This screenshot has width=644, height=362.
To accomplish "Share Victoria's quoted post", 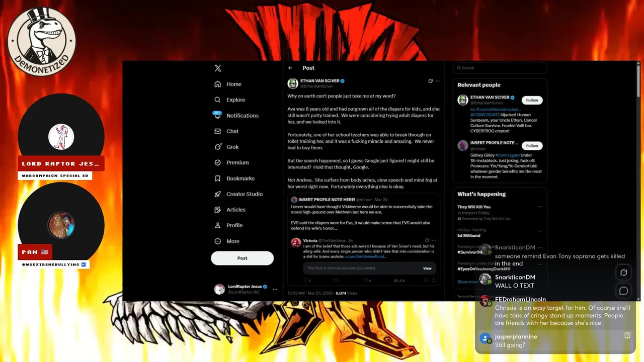I will [x=433, y=280].
